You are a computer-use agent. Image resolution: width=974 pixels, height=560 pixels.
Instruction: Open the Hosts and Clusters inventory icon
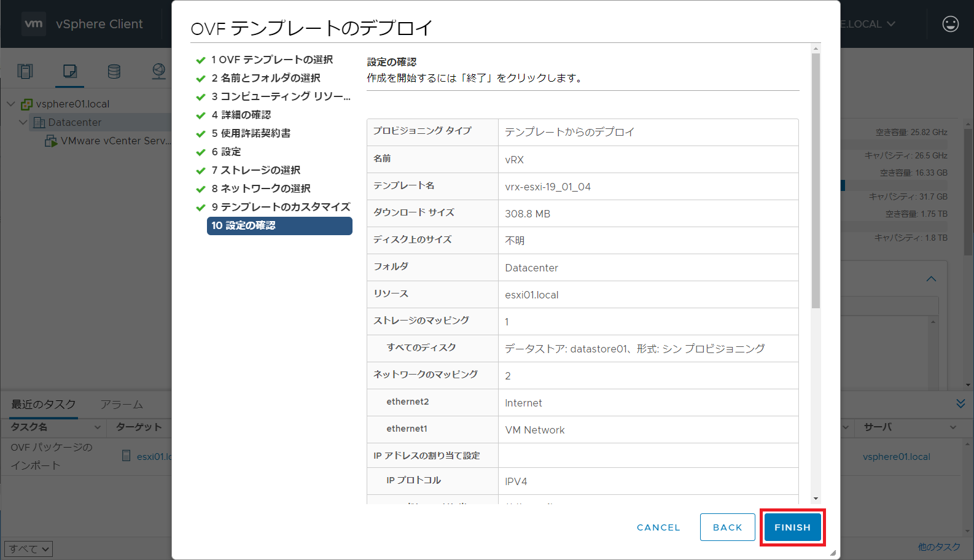click(25, 71)
